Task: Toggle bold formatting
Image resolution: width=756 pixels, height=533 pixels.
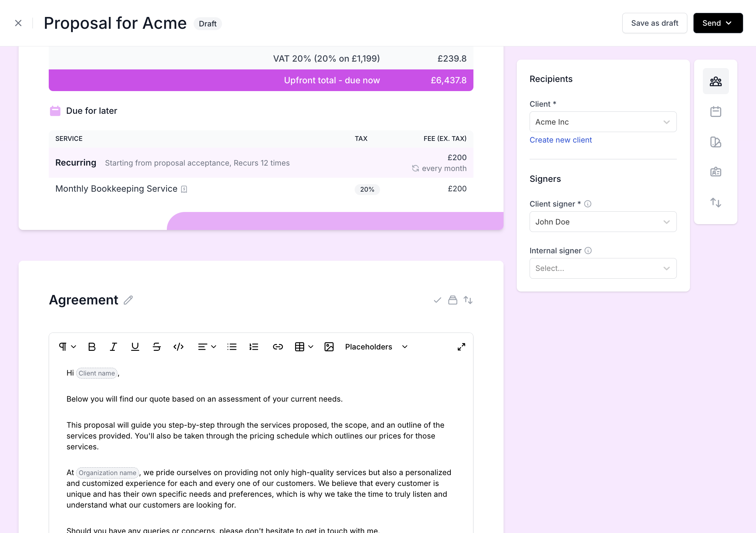Action: click(92, 347)
